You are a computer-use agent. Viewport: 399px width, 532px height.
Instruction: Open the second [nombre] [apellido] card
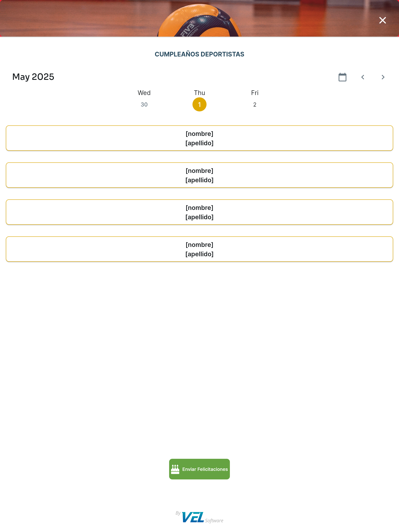click(199, 175)
